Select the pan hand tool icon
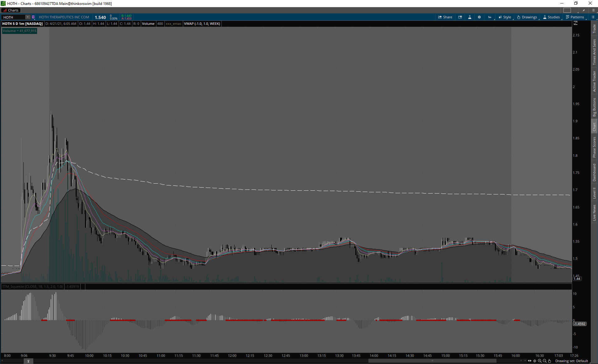The height and width of the screenshot is (364, 598). pyautogui.click(x=550, y=361)
